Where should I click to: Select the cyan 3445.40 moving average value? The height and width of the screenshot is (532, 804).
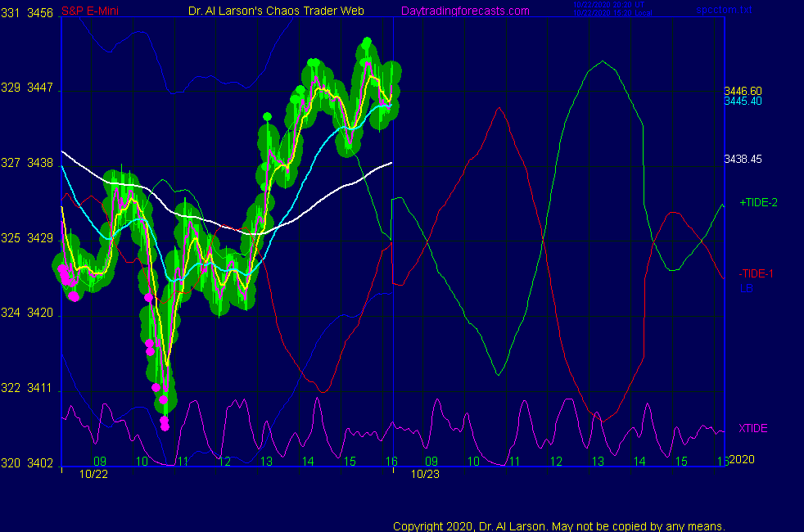coord(743,101)
